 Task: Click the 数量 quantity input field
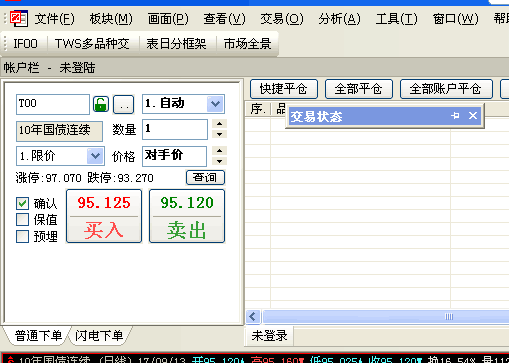[x=175, y=129]
